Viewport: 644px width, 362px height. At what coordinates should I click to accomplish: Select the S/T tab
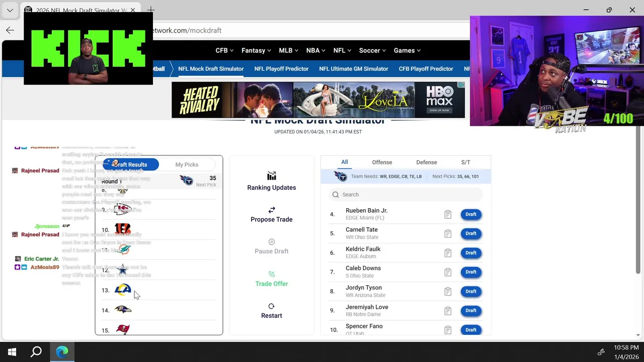pyautogui.click(x=466, y=162)
